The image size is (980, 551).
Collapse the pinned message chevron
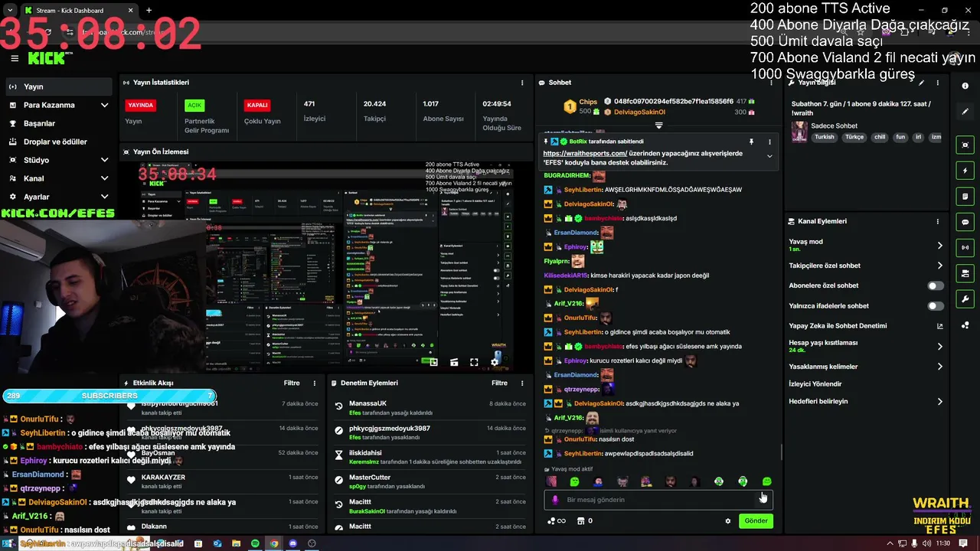769,156
